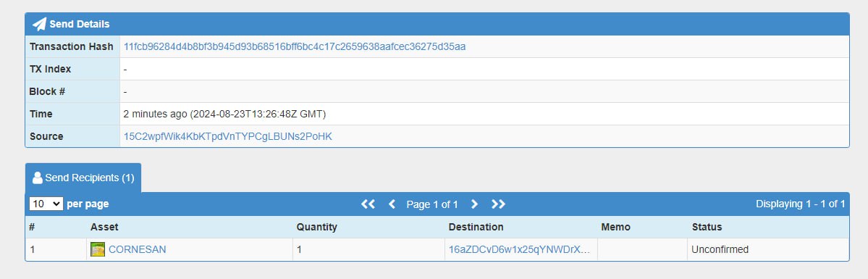868x279 pixels.
Task: Click the Page 1 of 1 indicator
Action: point(432,204)
